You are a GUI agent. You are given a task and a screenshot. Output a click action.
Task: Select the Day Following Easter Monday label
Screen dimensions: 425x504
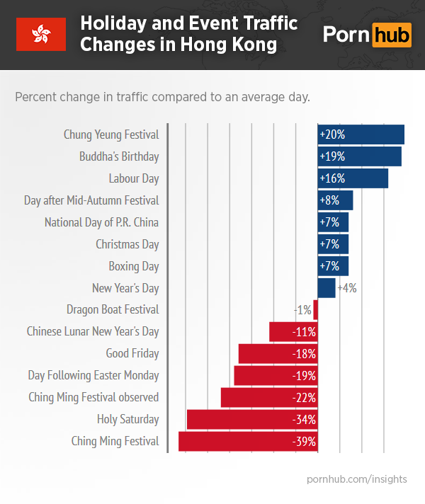pos(93,375)
